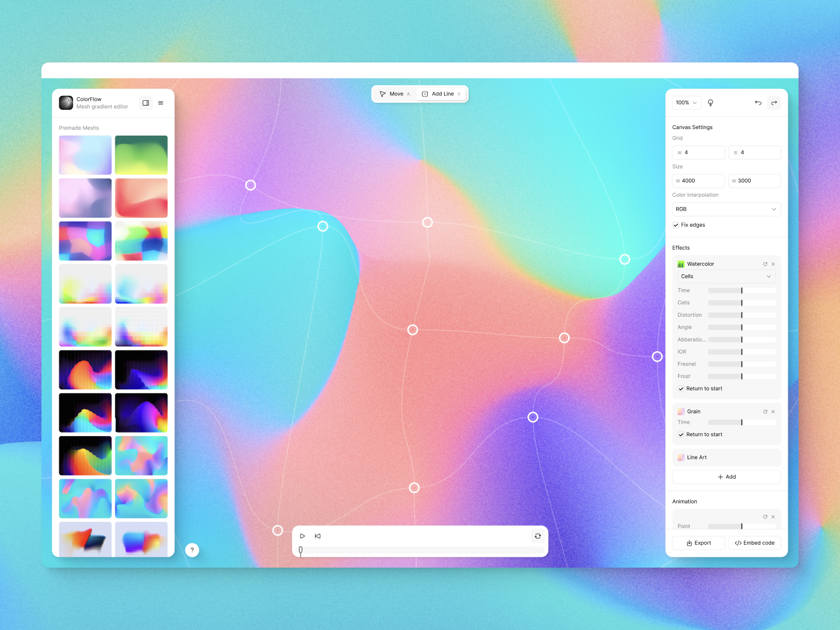Open the Cells dropdown under Watercolor
The image size is (840, 630).
coord(726,277)
